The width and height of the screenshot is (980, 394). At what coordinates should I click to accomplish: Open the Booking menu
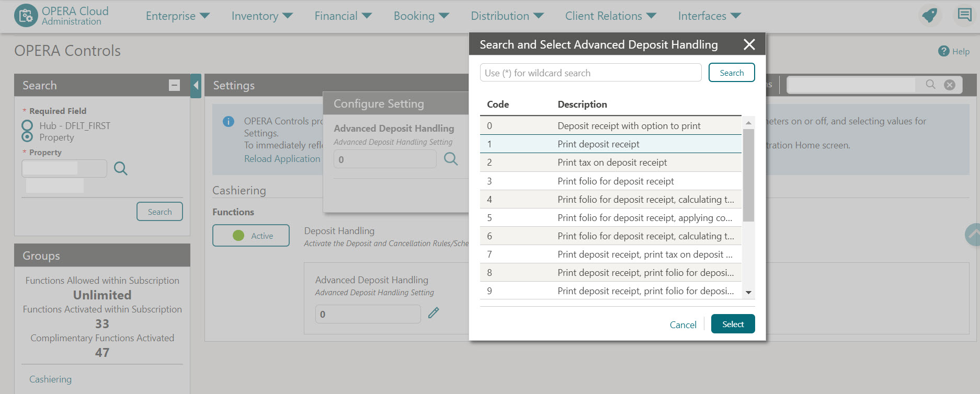point(421,16)
